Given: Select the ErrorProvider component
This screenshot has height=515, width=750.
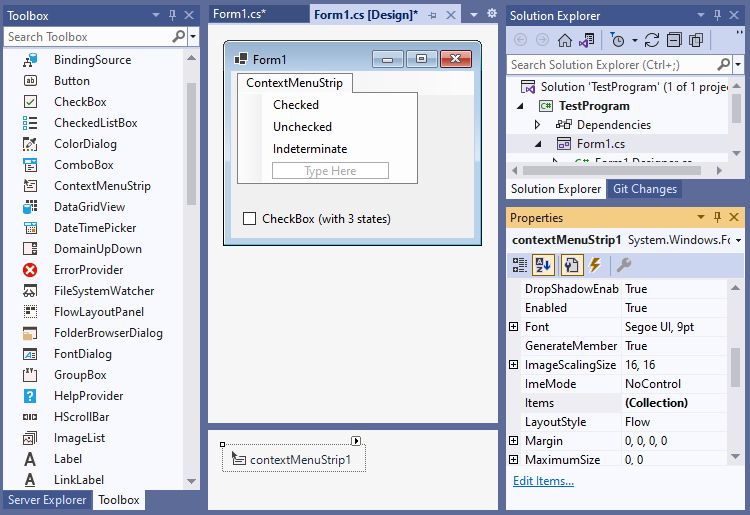Looking at the screenshot, I should pos(88,270).
